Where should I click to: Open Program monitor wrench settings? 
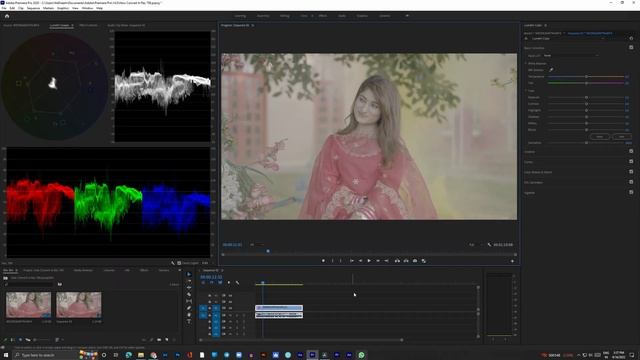click(489, 244)
